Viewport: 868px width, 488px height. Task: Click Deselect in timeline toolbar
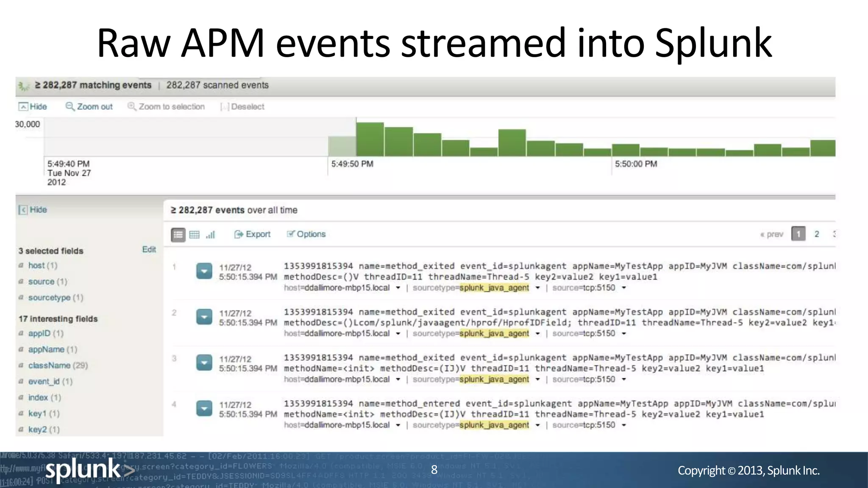pos(242,106)
